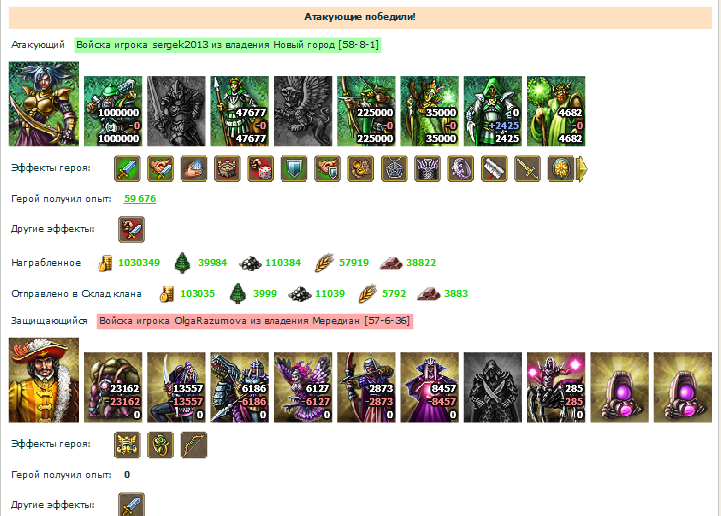Select the defender hero portrait with red hat
The width and height of the screenshot is (721, 516).
[x=44, y=380]
